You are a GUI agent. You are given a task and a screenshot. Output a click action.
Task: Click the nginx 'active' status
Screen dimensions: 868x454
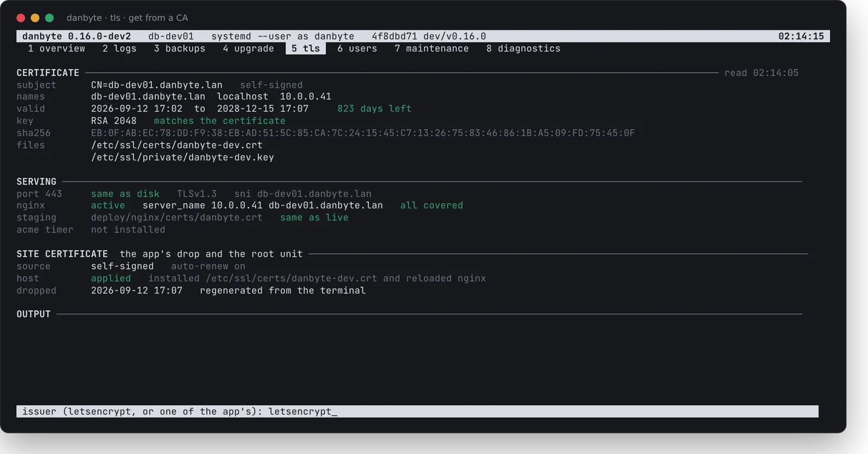pyautogui.click(x=108, y=205)
